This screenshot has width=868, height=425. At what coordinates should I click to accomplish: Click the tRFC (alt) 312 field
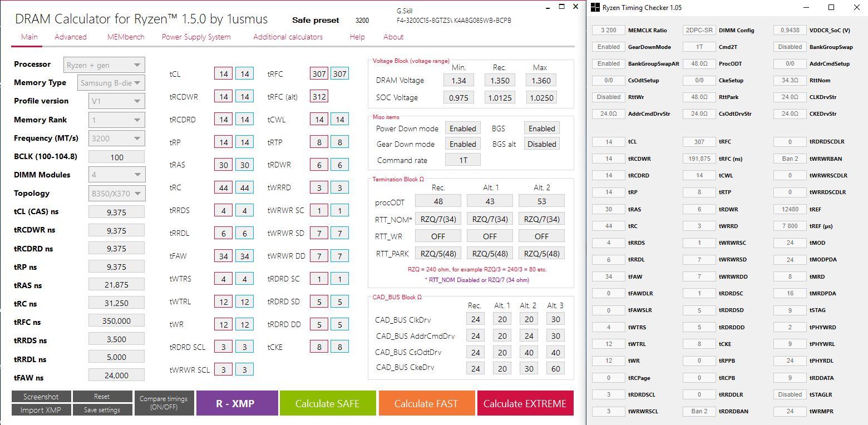(x=319, y=97)
